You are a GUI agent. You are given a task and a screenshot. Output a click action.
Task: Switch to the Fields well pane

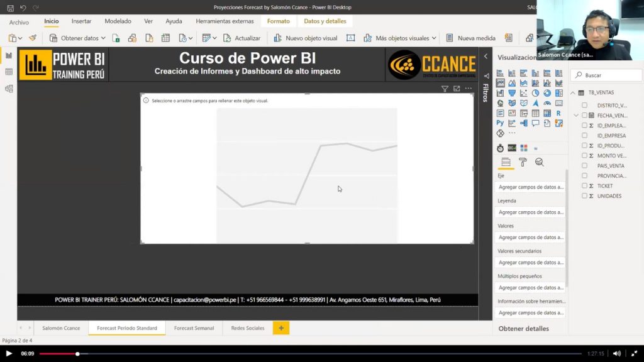tap(506, 162)
